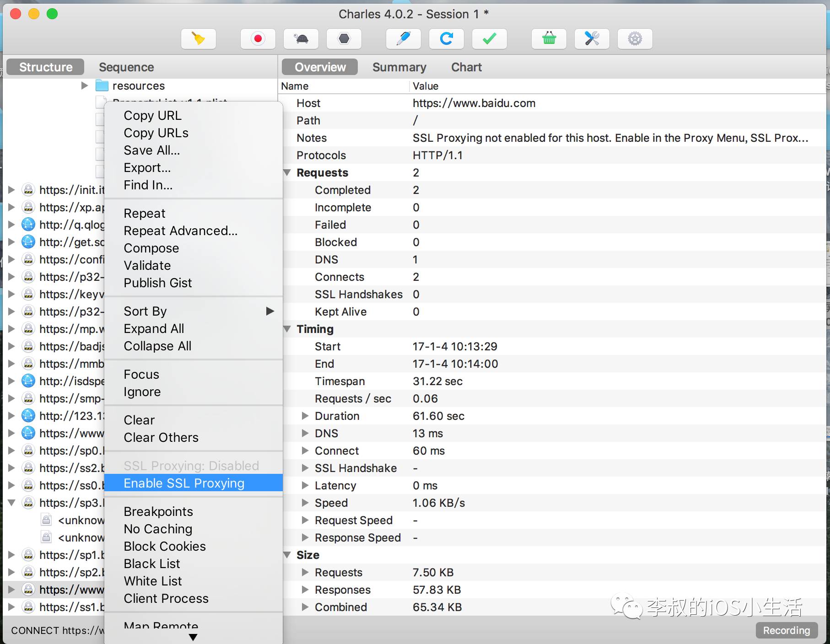Choose Collapse All menu entry
830x644 pixels.
(194, 346)
